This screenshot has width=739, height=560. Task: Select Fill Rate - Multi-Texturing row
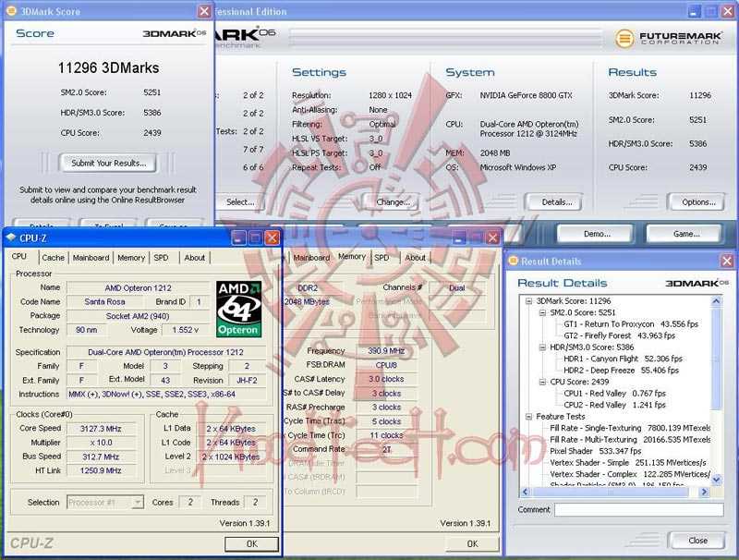630,439
